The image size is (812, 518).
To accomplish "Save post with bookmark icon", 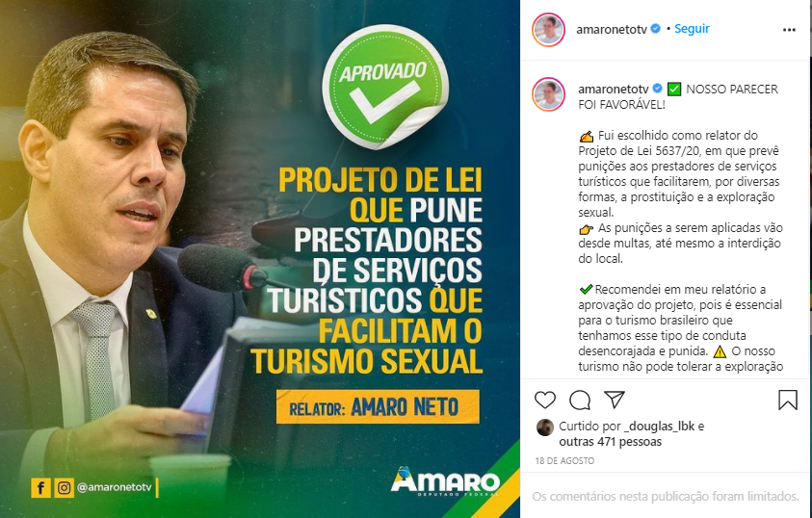I will click(x=788, y=400).
